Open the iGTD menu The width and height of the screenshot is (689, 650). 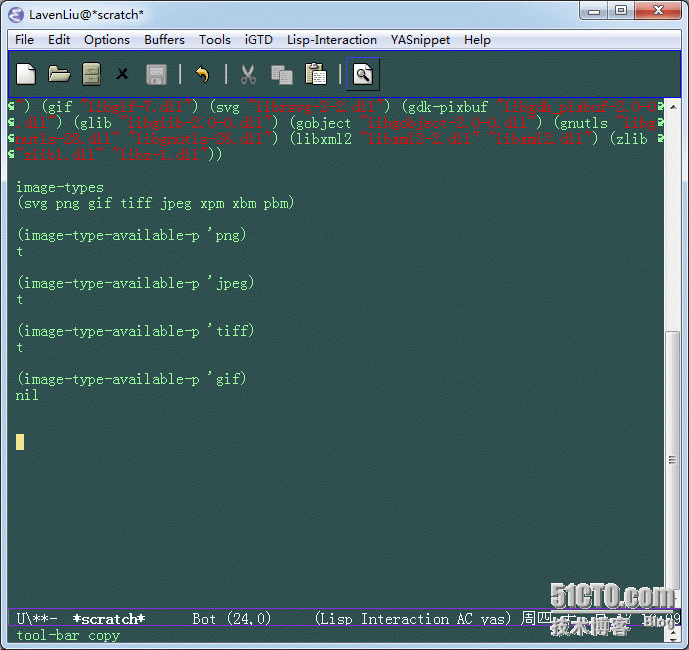(x=258, y=40)
